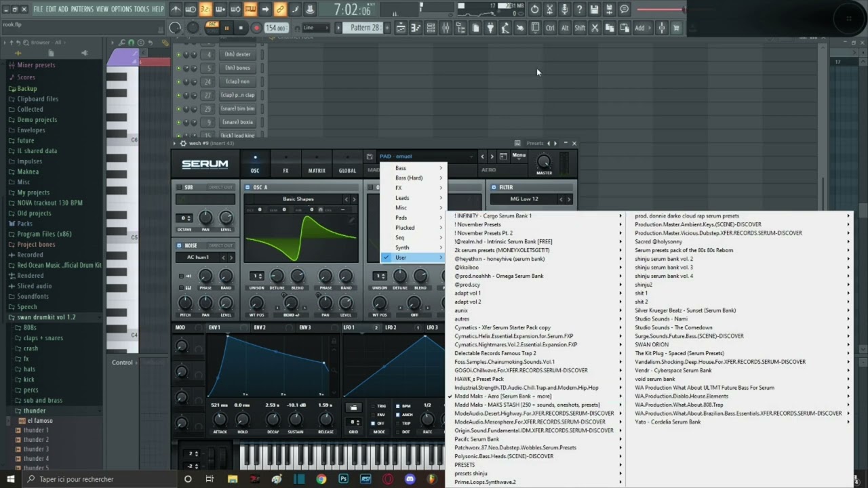868x488 pixels.
Task: Open the Mixer view icon
Action: point(446,28)
